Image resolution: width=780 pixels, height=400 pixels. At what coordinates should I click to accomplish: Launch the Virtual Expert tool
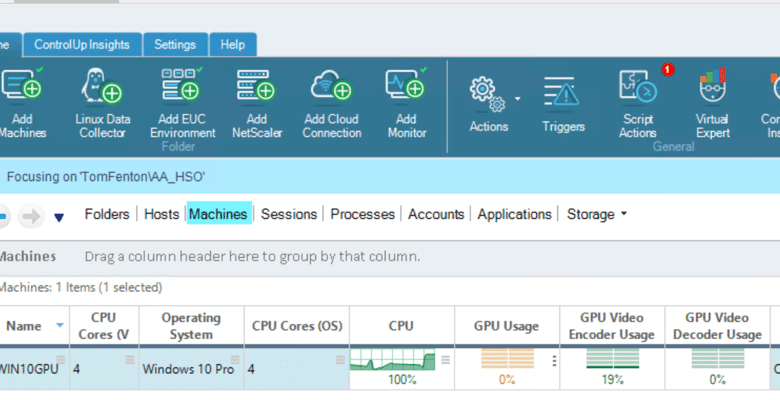pos(712,103)
